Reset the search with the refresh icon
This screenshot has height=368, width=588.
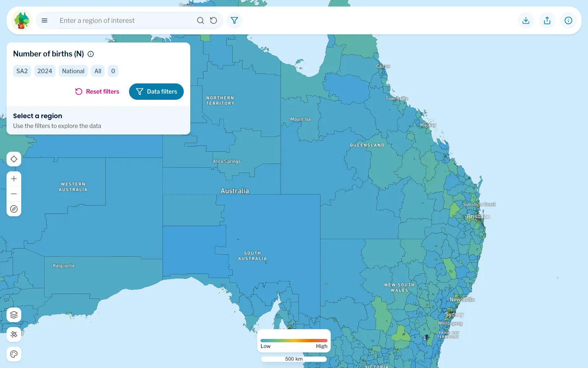click(214, 20)
